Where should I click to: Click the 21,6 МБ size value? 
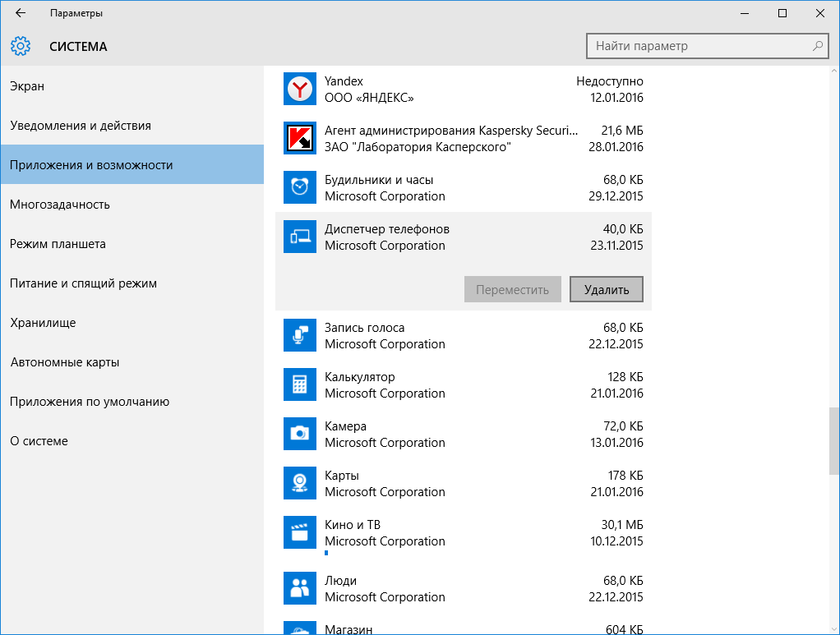click(x=622, y=131)
